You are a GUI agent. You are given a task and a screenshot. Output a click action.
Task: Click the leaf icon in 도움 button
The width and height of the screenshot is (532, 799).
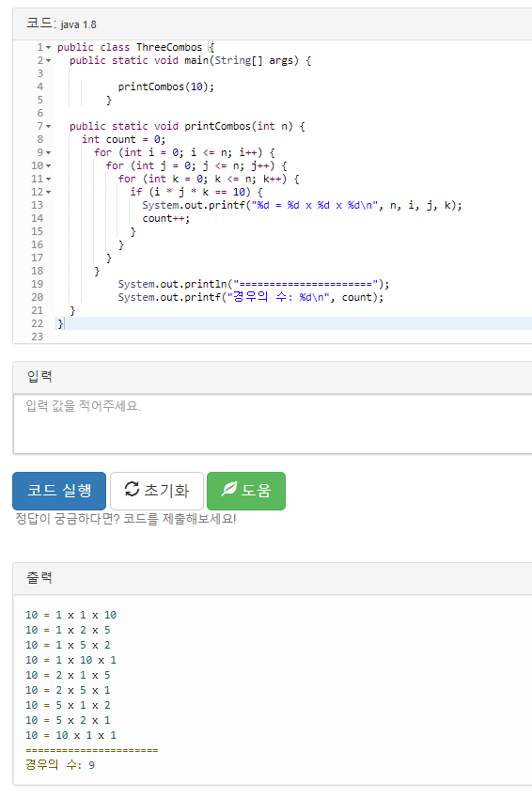pos(229,489)
